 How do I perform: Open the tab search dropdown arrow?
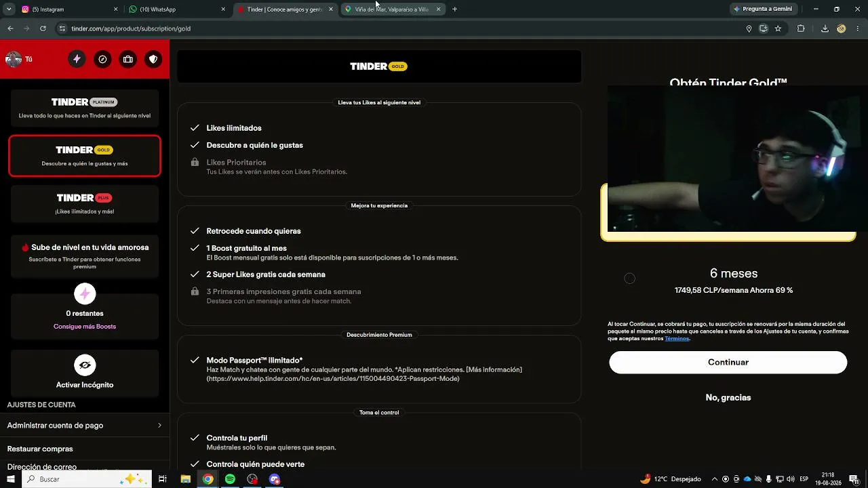click(x=9, y=9)
